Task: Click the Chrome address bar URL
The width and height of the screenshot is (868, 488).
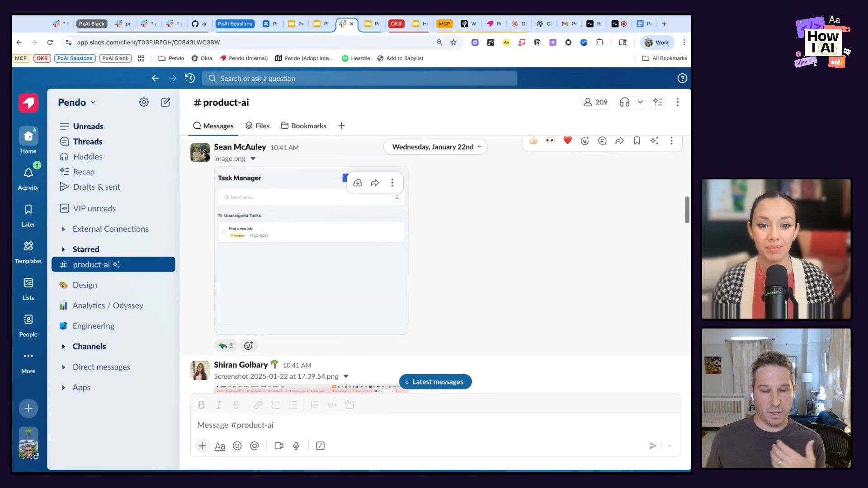Action: [148, 42]
